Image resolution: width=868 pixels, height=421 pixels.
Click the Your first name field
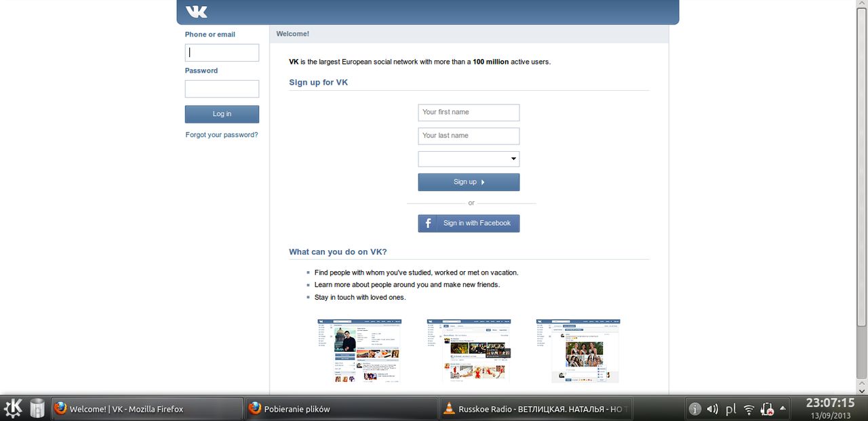click(469, 113)
